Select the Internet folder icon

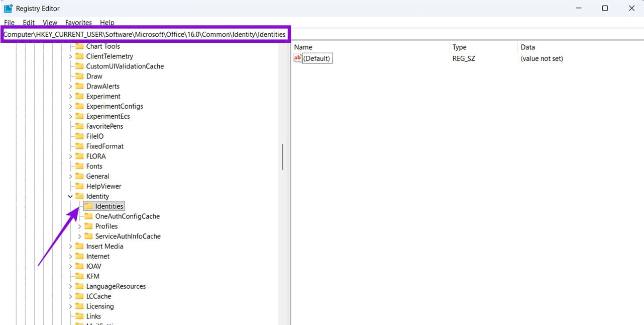(79, 256)
